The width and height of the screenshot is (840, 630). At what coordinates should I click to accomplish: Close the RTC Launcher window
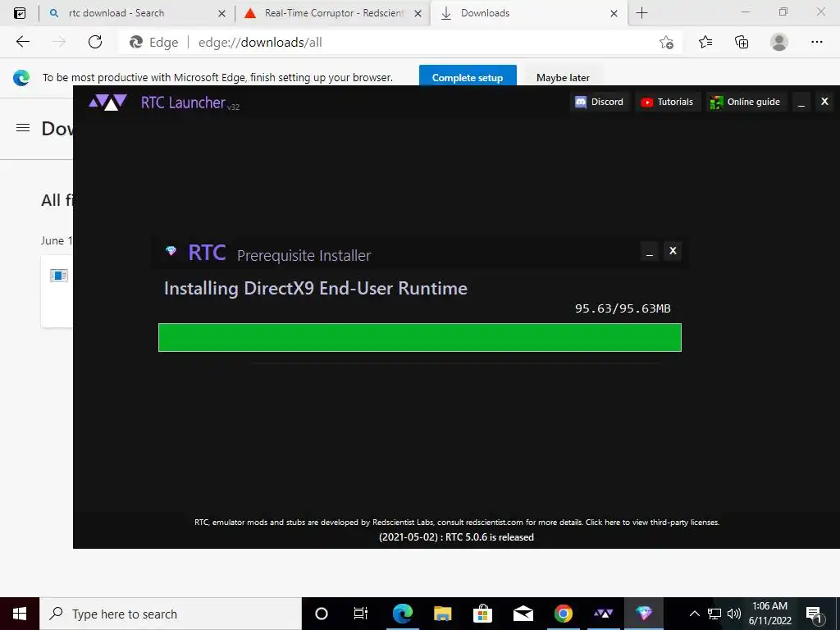coord(824,101)
